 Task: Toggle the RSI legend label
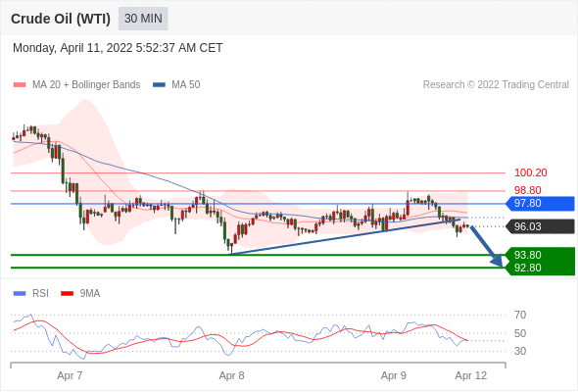pos(40,293)
